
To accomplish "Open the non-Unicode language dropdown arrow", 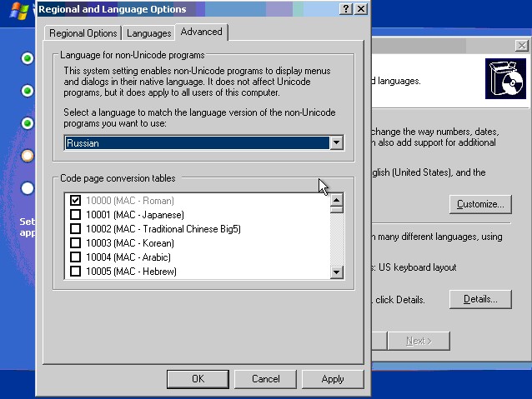I will click(336, 143).
